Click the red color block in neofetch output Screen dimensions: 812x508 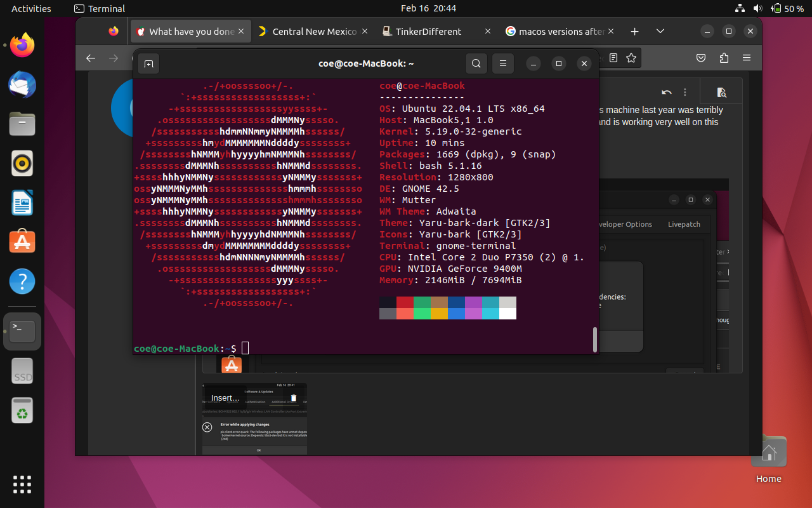click(x=405, y=302)
